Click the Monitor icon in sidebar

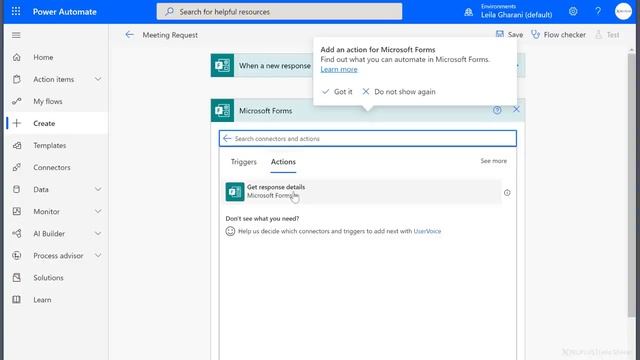[17, 211]
